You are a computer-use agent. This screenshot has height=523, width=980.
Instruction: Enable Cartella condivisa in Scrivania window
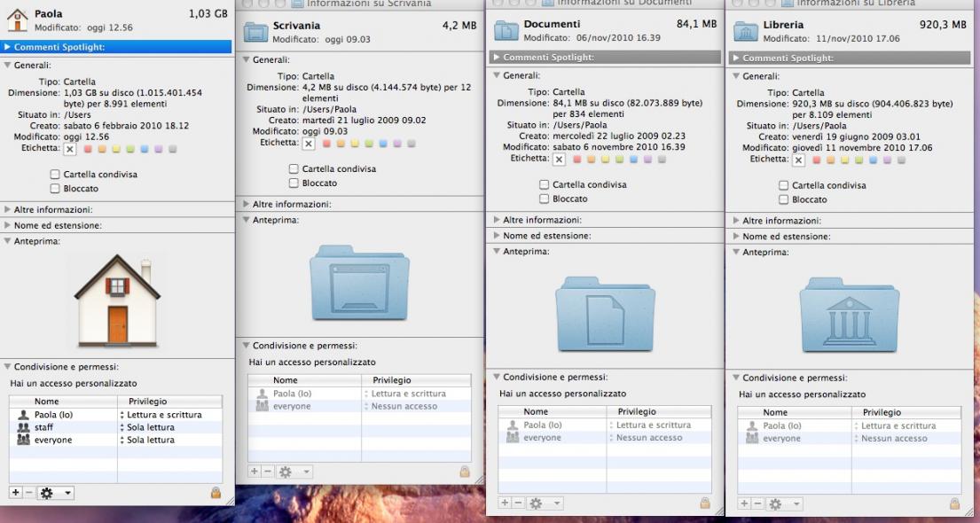click(294, 168)
